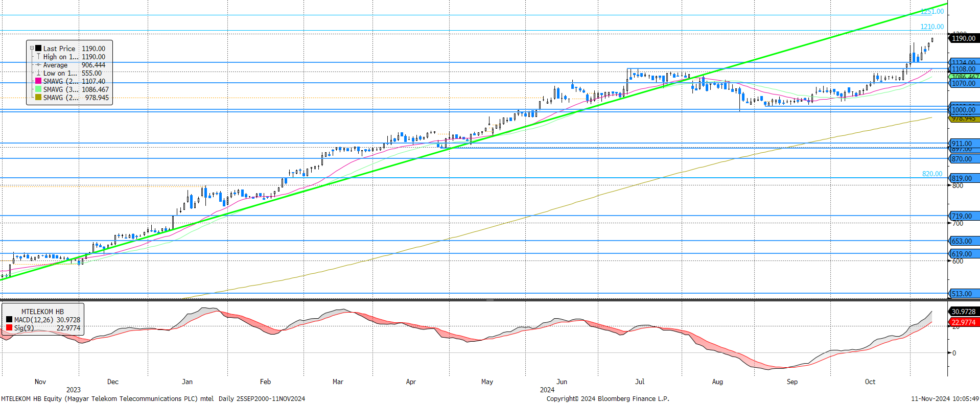The image size is (980, 403).
Task: Click the magenta SMAVG color swatch
Action: tap(38, 81)
